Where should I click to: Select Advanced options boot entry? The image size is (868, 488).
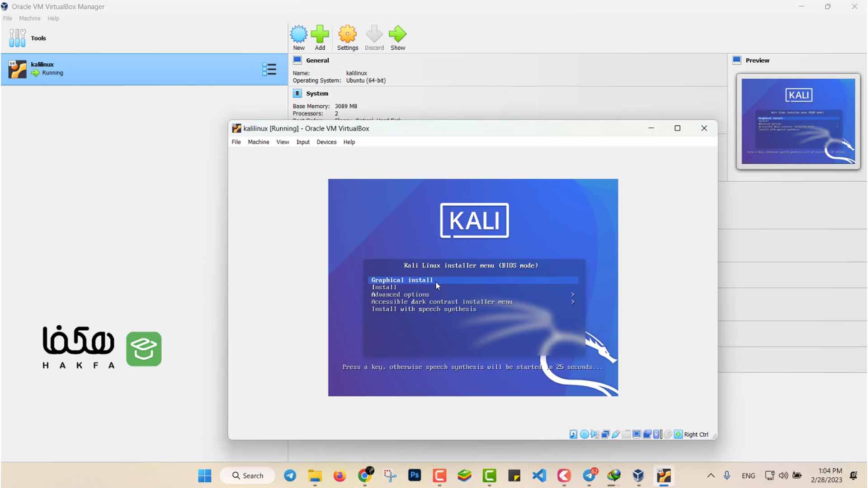pos(400,295)
